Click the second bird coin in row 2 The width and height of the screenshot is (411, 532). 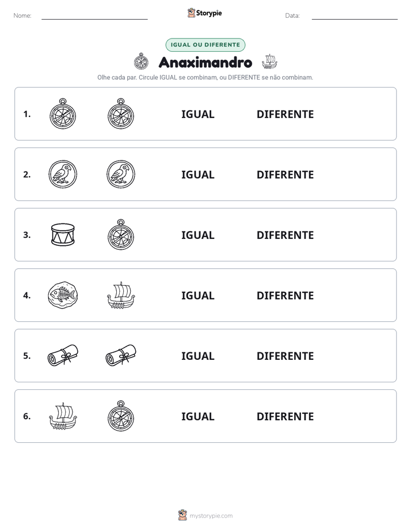point(121,174)
